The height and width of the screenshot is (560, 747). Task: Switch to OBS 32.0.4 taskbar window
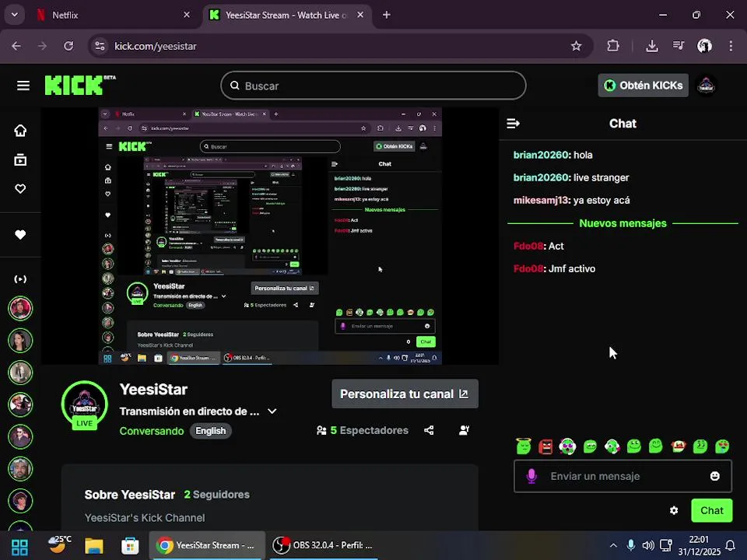324,546
